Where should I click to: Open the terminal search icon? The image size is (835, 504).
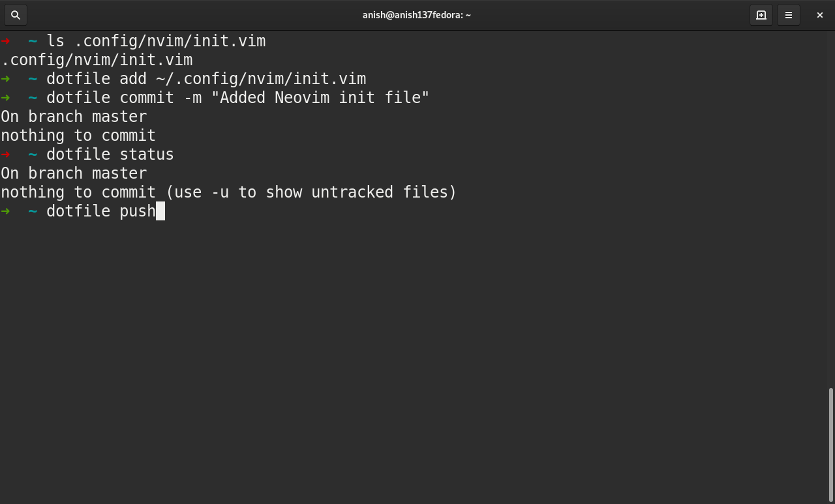(x=16, y=15)
